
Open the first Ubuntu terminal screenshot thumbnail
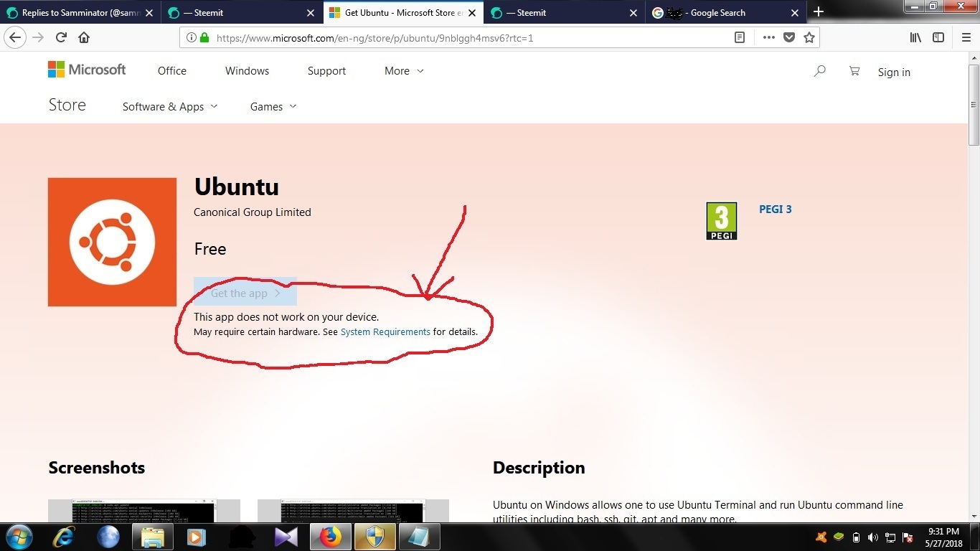[144, 511]
